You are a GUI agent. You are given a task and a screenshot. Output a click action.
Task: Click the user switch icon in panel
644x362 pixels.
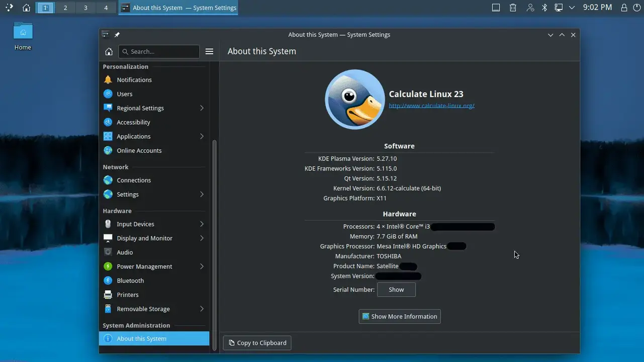[x=530, y=8]
